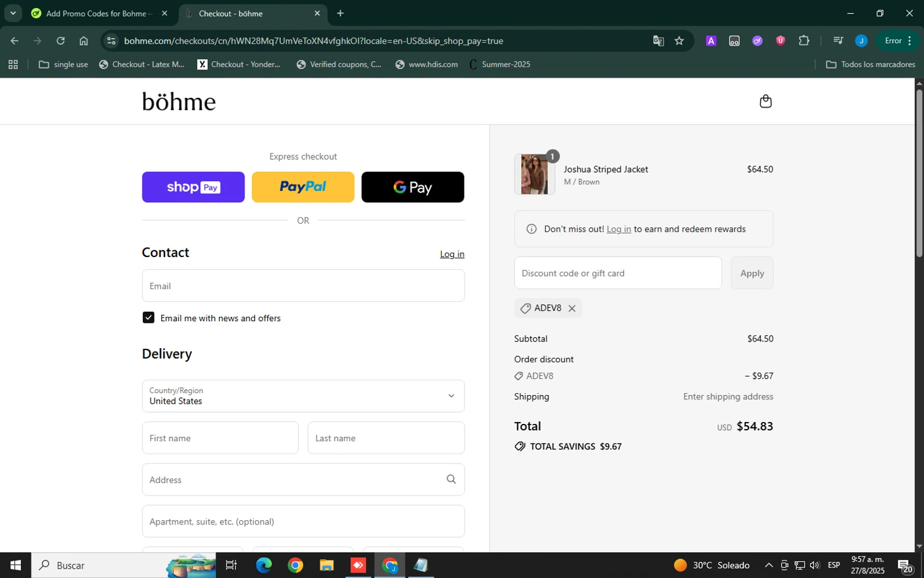Open the shopping bag cart icon
The width and height of the screenshot is (924, 578).
click(x=766, y=101)
